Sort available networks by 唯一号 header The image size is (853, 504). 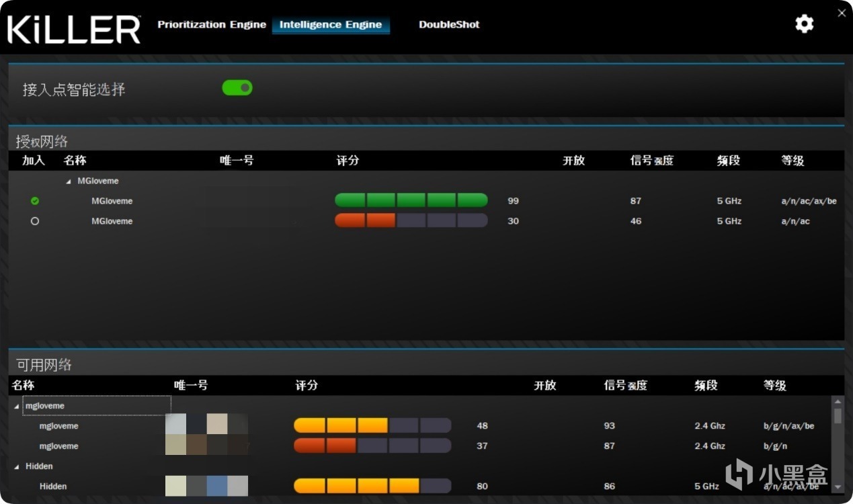[191, 386]
